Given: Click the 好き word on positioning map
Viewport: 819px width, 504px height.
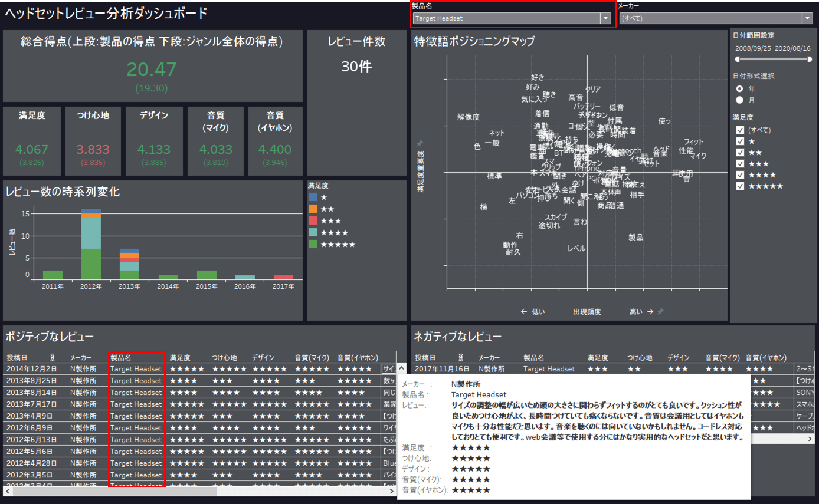Looking at the screenshot, I should pyautogui.click(x=538, y=77).
